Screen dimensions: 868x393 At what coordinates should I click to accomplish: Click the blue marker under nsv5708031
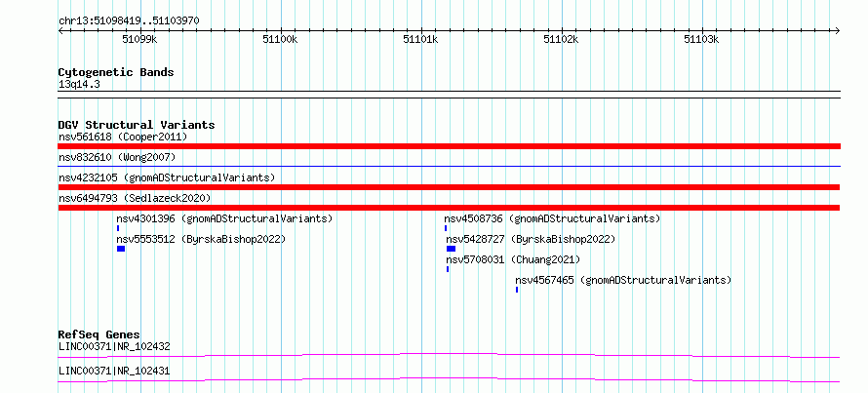pyautogui.click(x=448, y=269)
